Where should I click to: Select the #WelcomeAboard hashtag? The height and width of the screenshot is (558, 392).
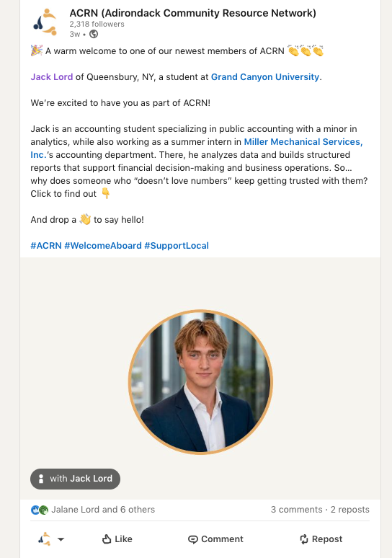pyautogui.click(x=103, y=246)
